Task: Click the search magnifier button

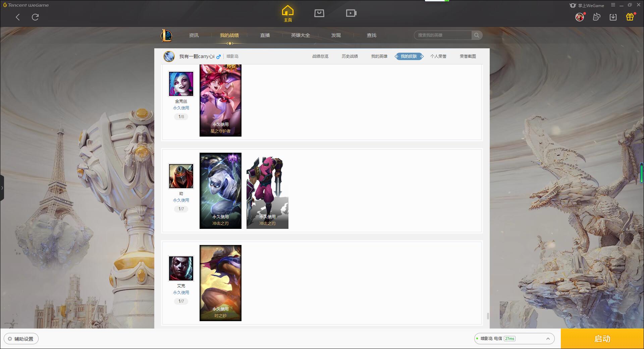Action: click(x=477, y=35)
